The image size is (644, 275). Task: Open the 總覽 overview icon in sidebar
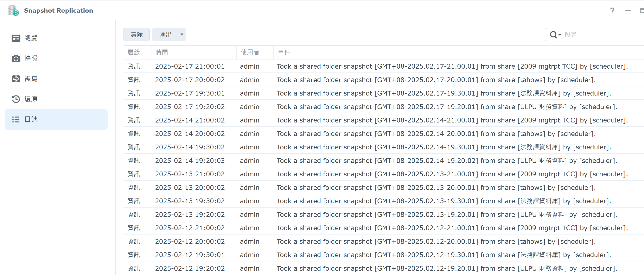pos(16,38)
